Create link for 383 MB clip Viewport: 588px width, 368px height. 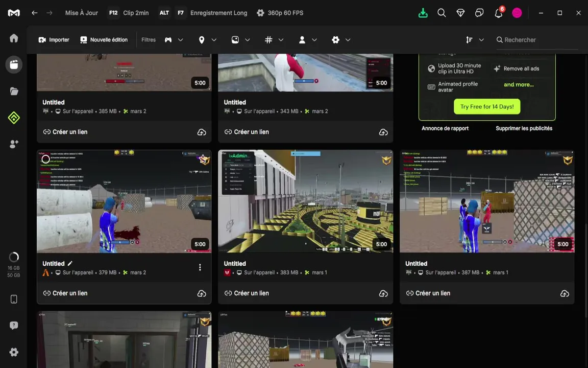coord(247,293)
